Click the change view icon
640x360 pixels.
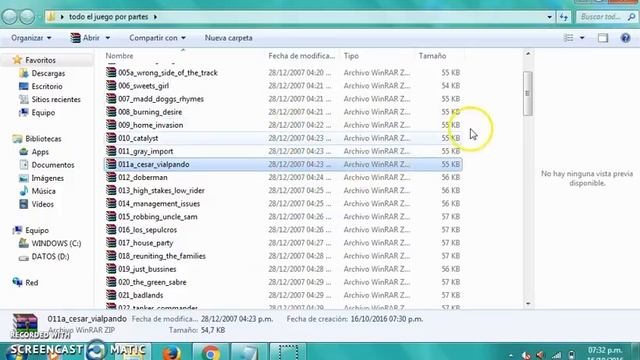[569, 38]
